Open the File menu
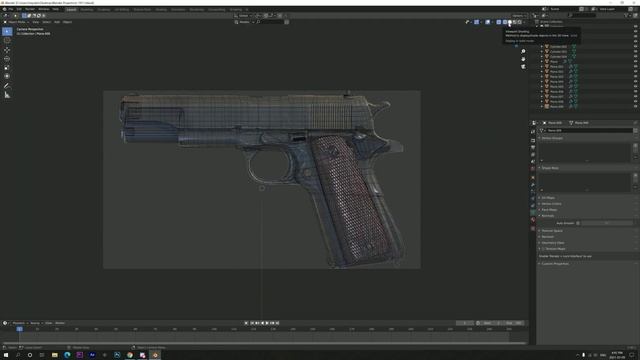640x360 pixels. (11, 9)
